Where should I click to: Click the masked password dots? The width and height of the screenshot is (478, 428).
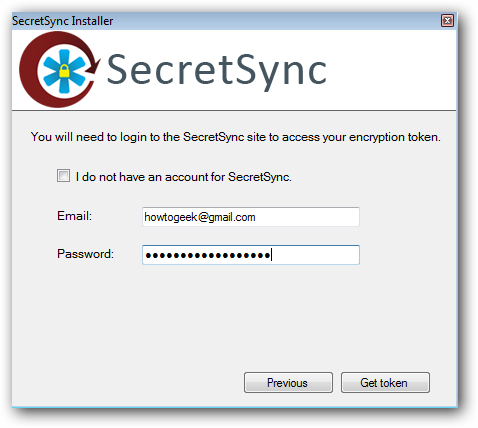208,256
